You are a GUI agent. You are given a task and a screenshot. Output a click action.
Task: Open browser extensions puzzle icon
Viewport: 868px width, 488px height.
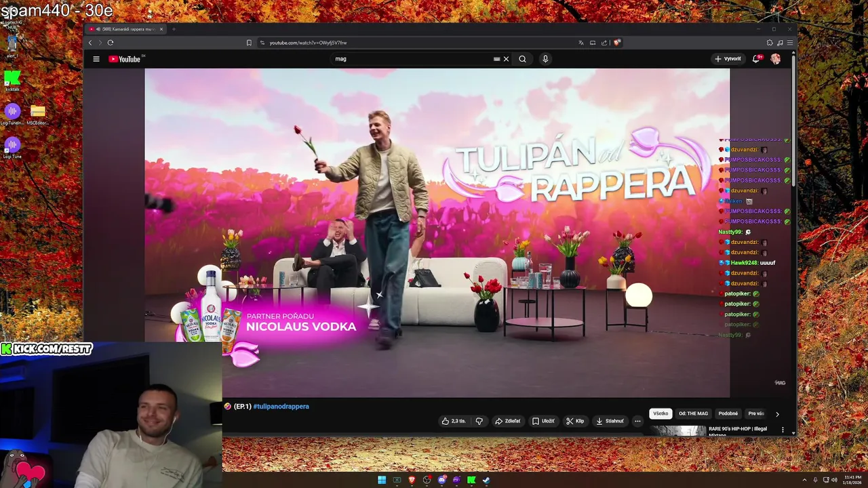coord(770,43)
